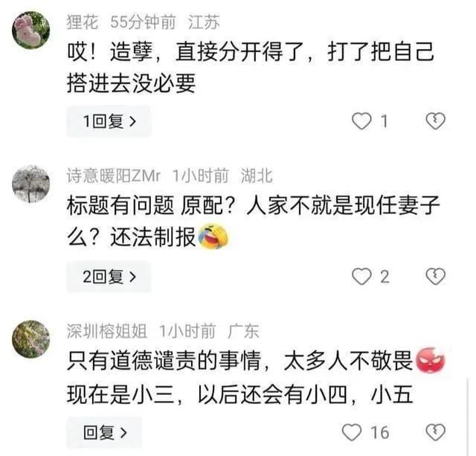Expand the 1回复 replies
Viewport: 476px width, 456px height.
[109, 121]
